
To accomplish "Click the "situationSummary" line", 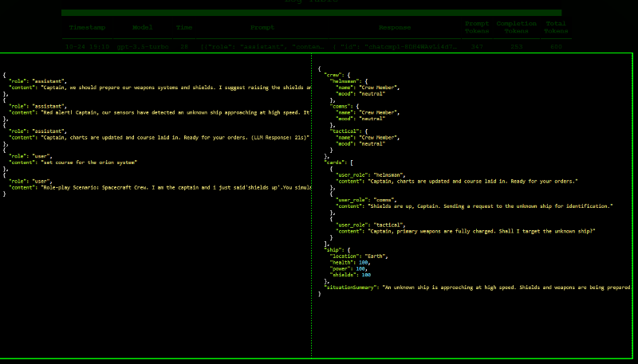I will click(477, 288).
